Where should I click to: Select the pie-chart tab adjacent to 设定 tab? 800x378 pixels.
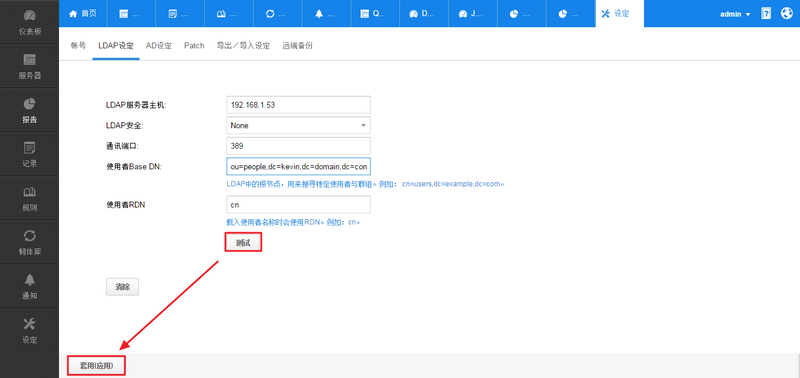[570, 14]
